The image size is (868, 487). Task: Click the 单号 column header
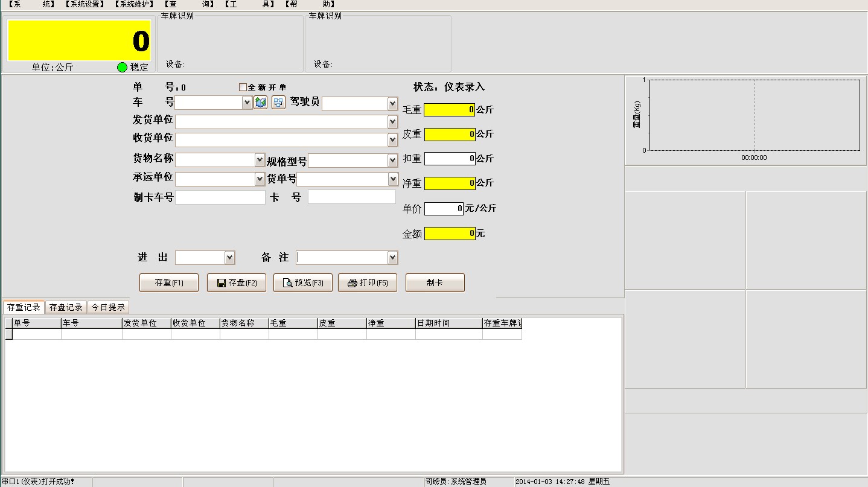(37, 323)
